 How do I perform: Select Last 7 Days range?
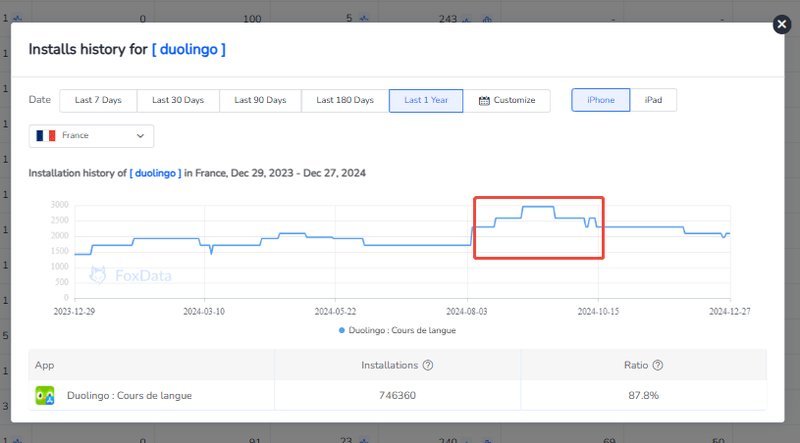(x=98, y=101)
